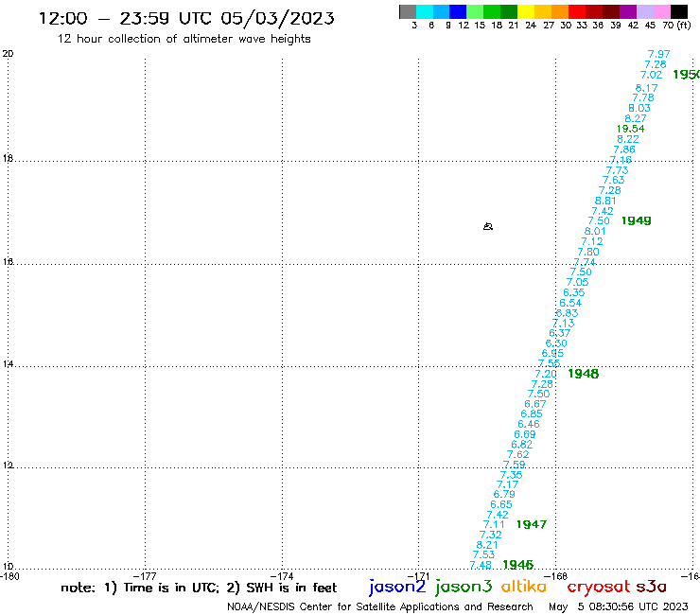Click the 7.05 wave height value

(x=578, y=282)
